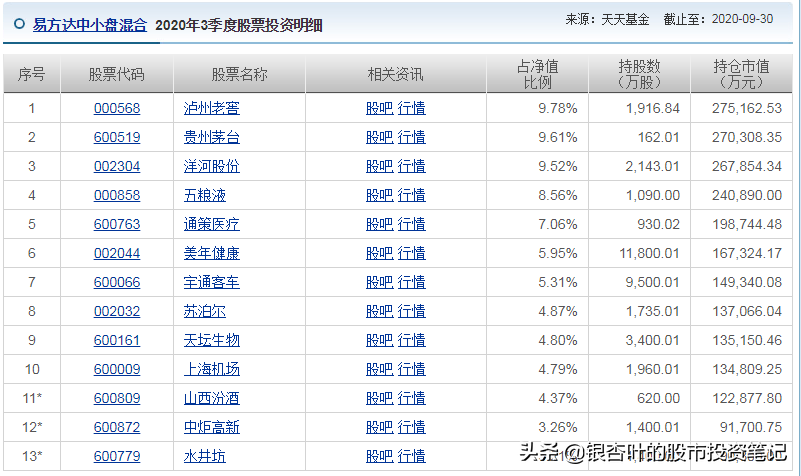Open the 易方达中小盘混合 fund link
Image resolution: width=801 pixels, height=476 pixels.
(90, 25)
